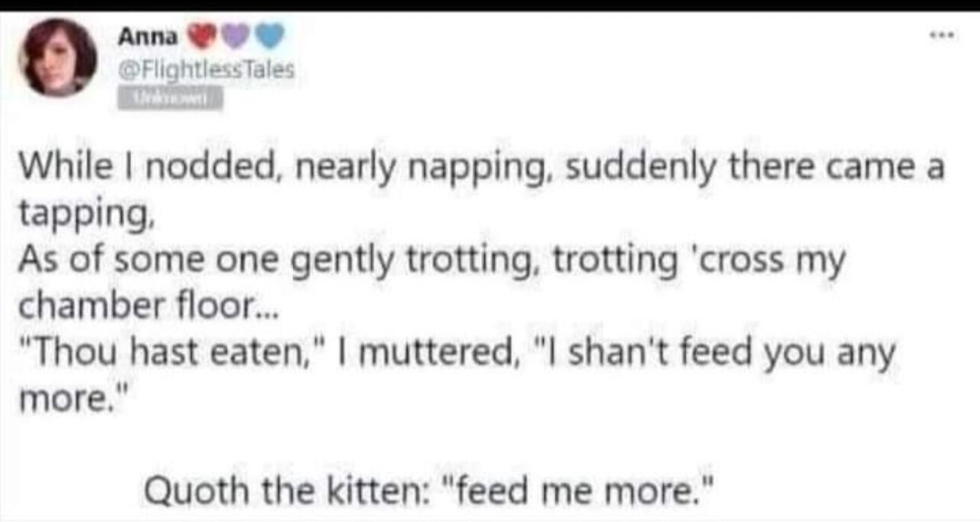Image resolution: width=980 pixels, height=522 pixels.
Task: Click the word 'suddenly' in first line
Action: (x=641, y=168)
